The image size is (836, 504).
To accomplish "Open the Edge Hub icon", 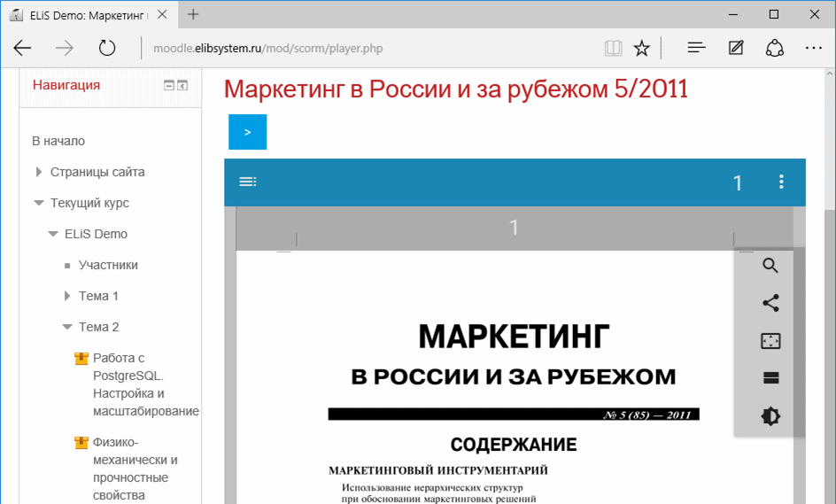I will pyautogui.click(x=696, y=49).
